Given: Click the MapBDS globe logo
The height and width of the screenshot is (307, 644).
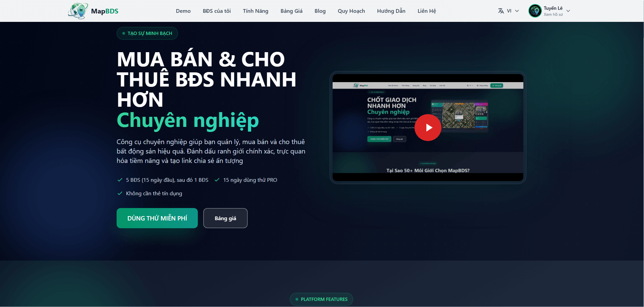Looking at the screenshot, I should pyautogui.click(x=78, y=11).
